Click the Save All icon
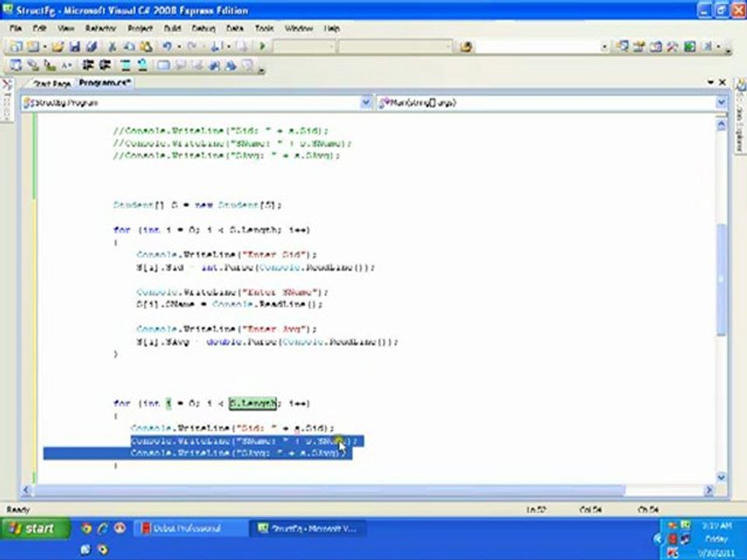The image size is (747, 560). tap(92, 47)
